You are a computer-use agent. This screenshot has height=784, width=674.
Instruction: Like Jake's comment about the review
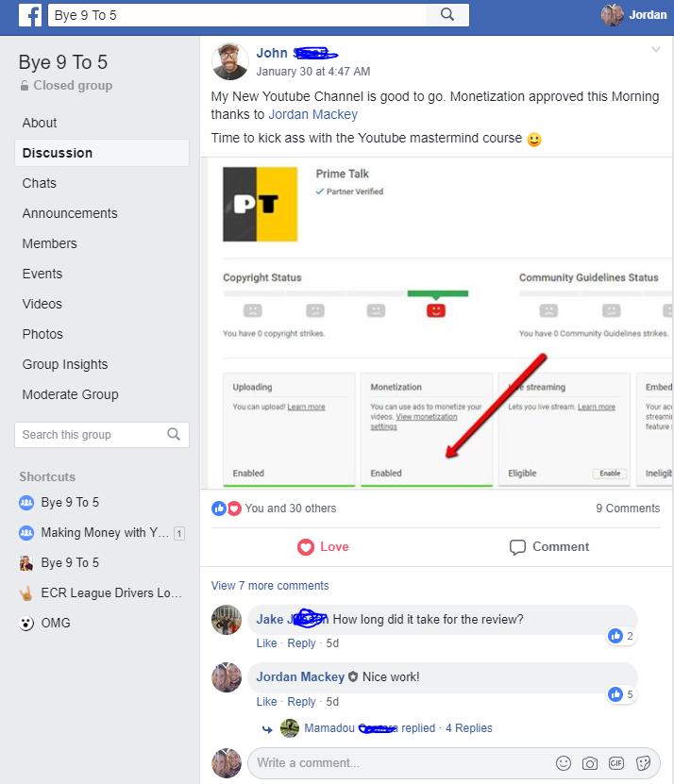click(266, 643)
